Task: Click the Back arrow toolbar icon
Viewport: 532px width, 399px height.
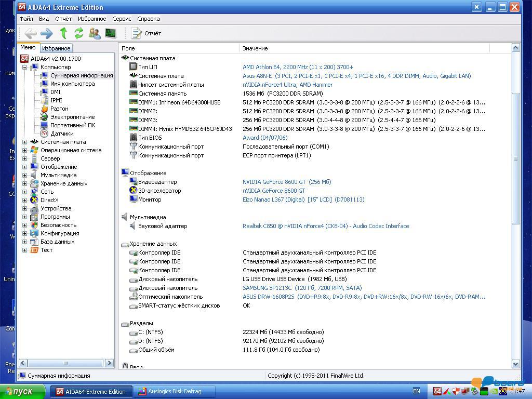Action: coord(31,33)
